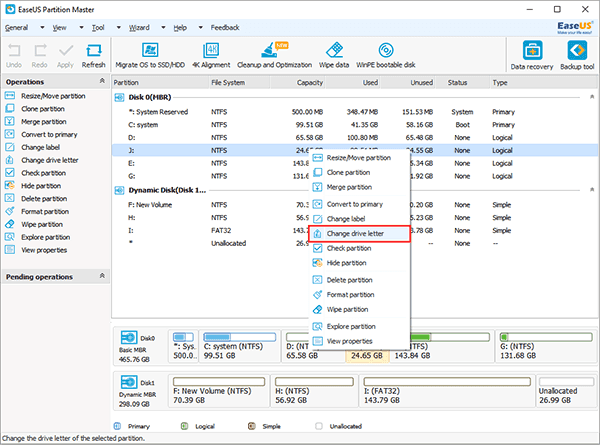Click the Feedback link in menu bar
The width and height of the screenshot is (600, 445).
point(225,28)
